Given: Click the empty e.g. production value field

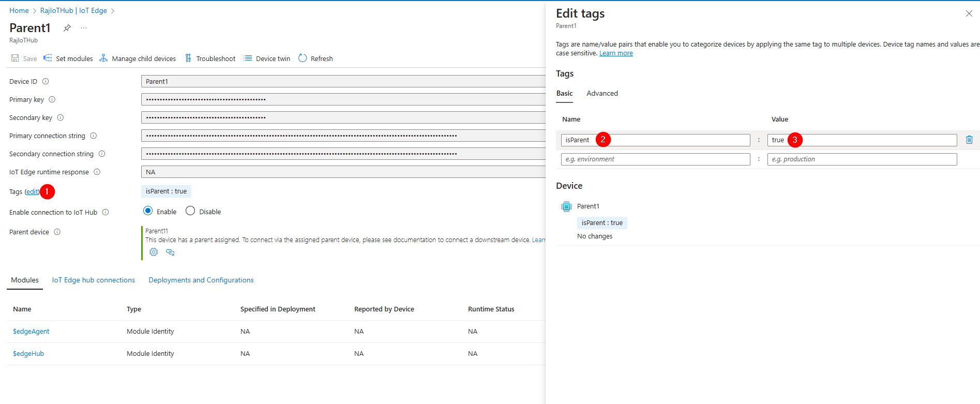Looking at the screenshot, I should 862,159.
